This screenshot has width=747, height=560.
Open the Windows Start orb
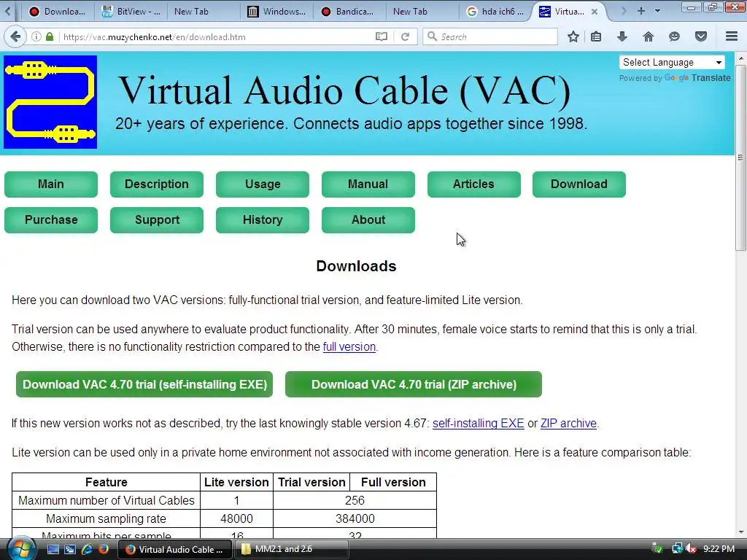pos(20,549)
